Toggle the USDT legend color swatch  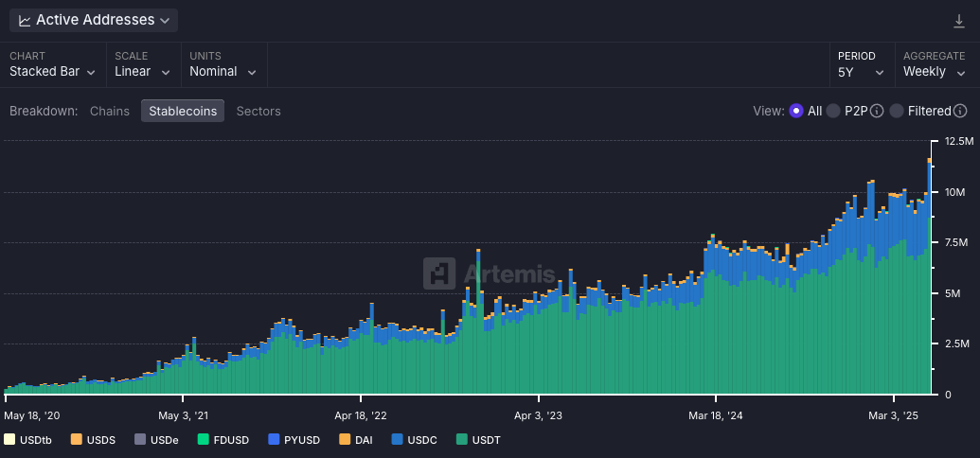[462, 439]
